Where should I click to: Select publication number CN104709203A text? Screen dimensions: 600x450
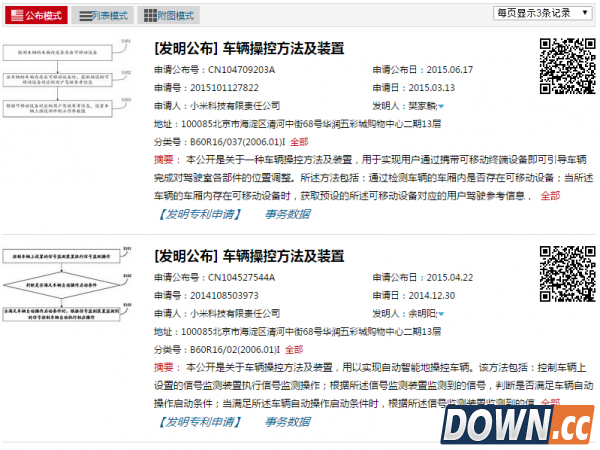pos(241,70)
